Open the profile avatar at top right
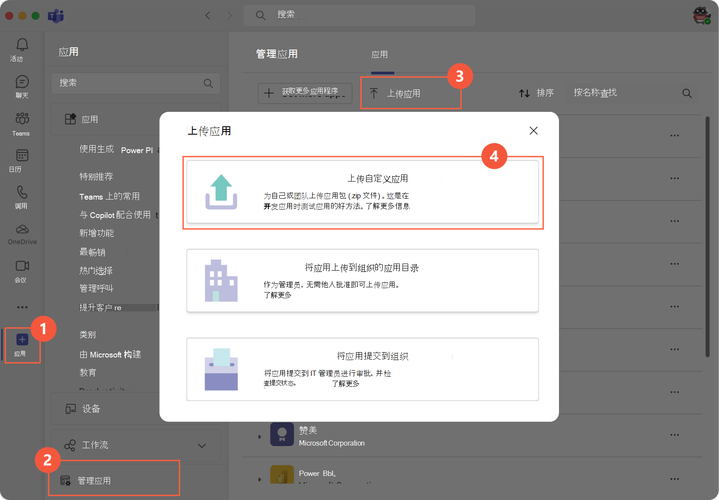Image resolution: width=719 pixels, height=500 pixels. click(x=702, y=15)
